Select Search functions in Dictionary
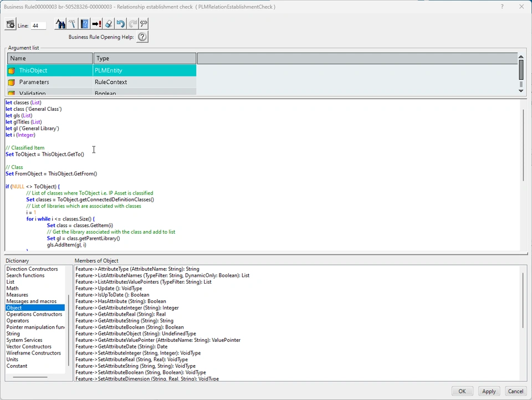Image resolution: width=532 pixels, height=400 pixels. (25, 275)
